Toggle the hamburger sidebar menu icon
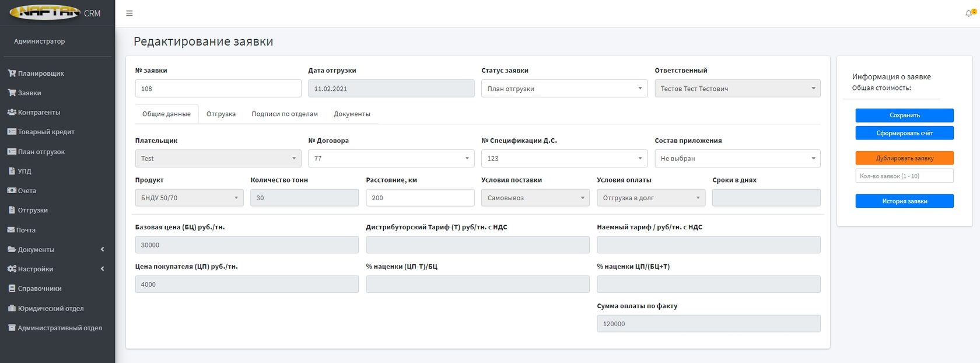The height and width of the screenshot is (363, 980). [129, 13]
